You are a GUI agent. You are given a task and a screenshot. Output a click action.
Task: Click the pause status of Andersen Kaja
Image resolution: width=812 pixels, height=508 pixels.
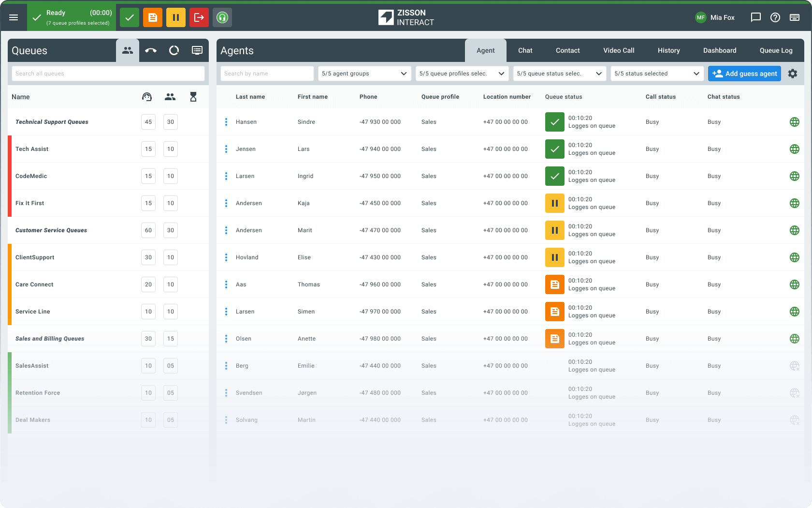click(555, 203)
